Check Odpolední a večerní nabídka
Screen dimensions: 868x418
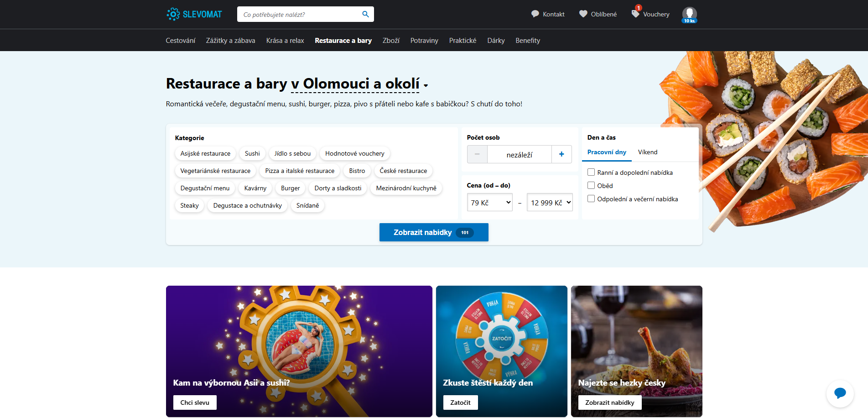point(591,199)
